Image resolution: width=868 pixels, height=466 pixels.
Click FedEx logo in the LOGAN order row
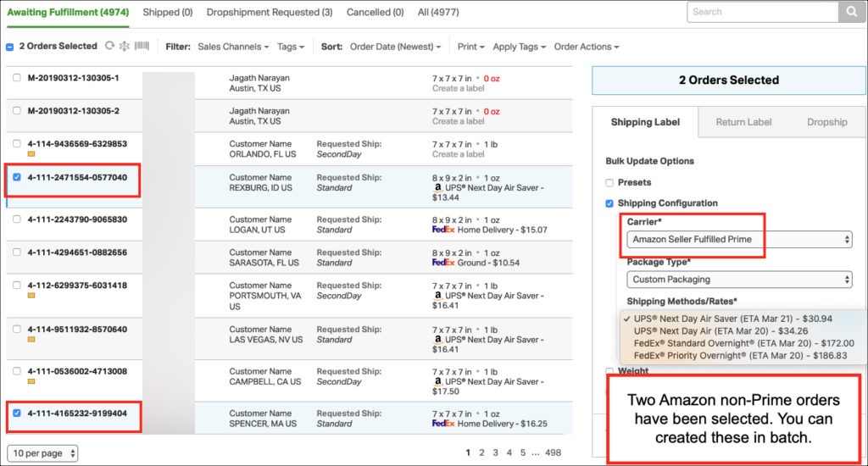443,230
